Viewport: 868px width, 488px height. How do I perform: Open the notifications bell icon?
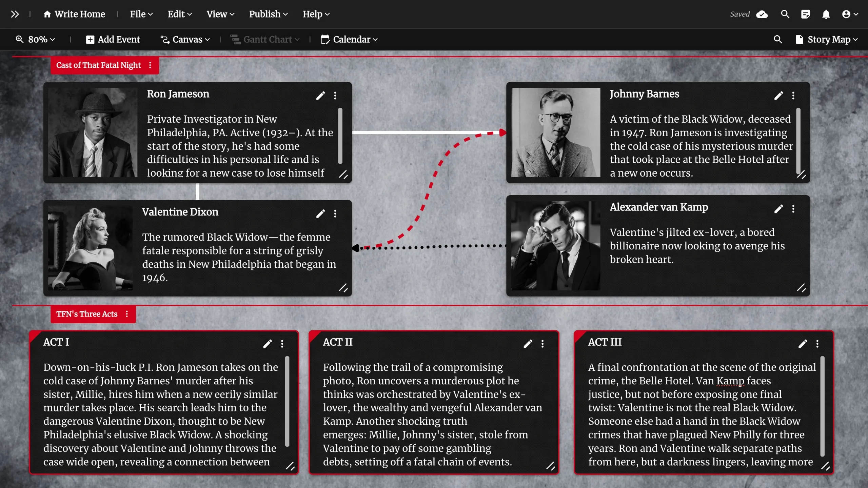(826, 14)
